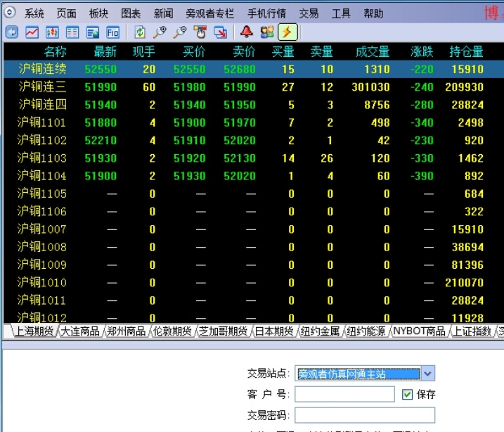Select the 沪铜1007 row
This screenshot has width=504, height=432.
click(x=253, y=229)
